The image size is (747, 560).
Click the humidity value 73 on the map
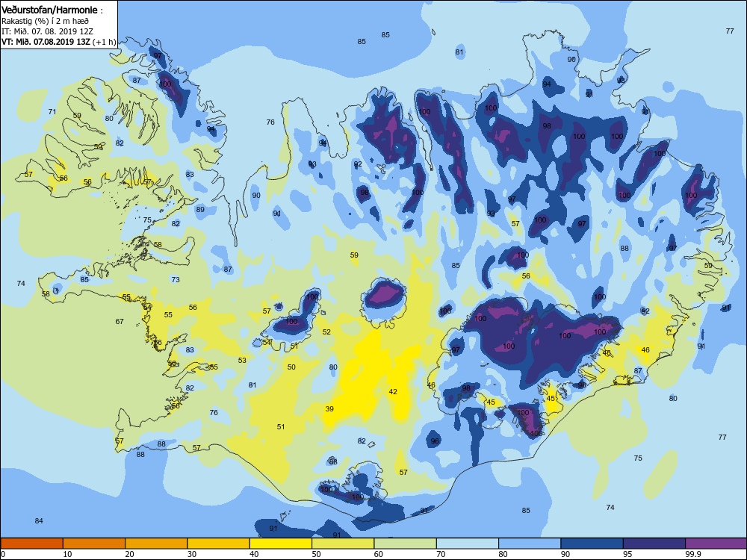(176, 279)
